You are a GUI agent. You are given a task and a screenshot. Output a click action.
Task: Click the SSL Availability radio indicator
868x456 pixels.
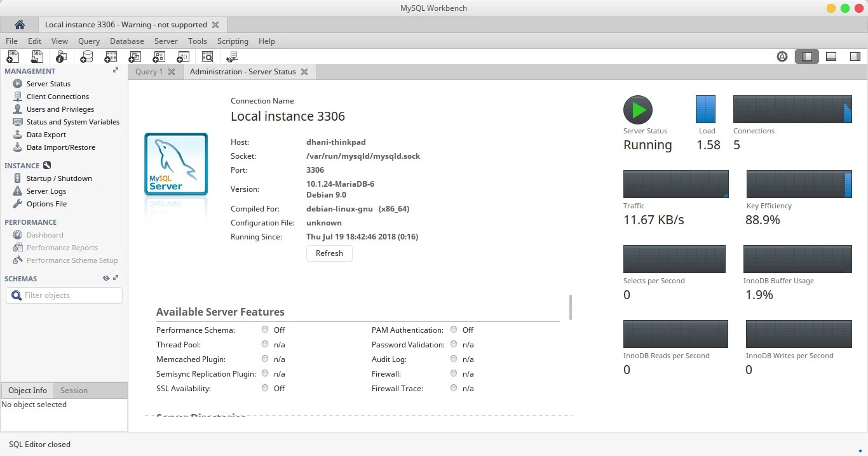[x=265, y=388]
